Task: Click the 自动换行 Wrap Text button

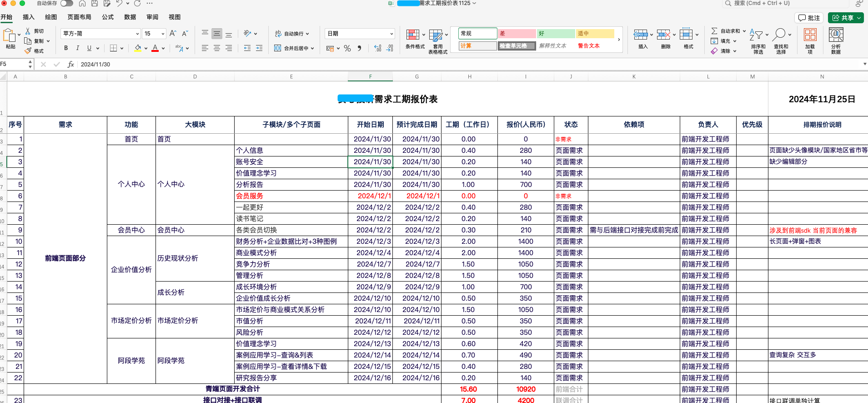Action: click(292, 34)
